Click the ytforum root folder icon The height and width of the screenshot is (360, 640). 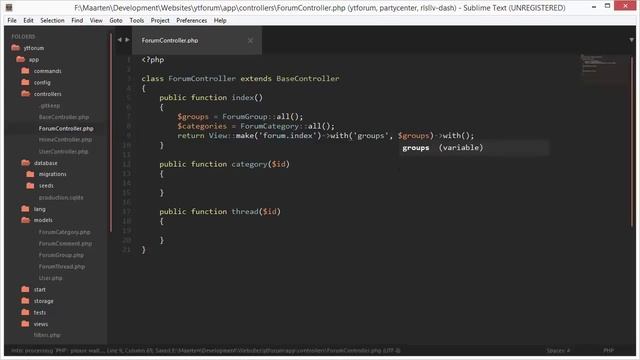[16, 48]
